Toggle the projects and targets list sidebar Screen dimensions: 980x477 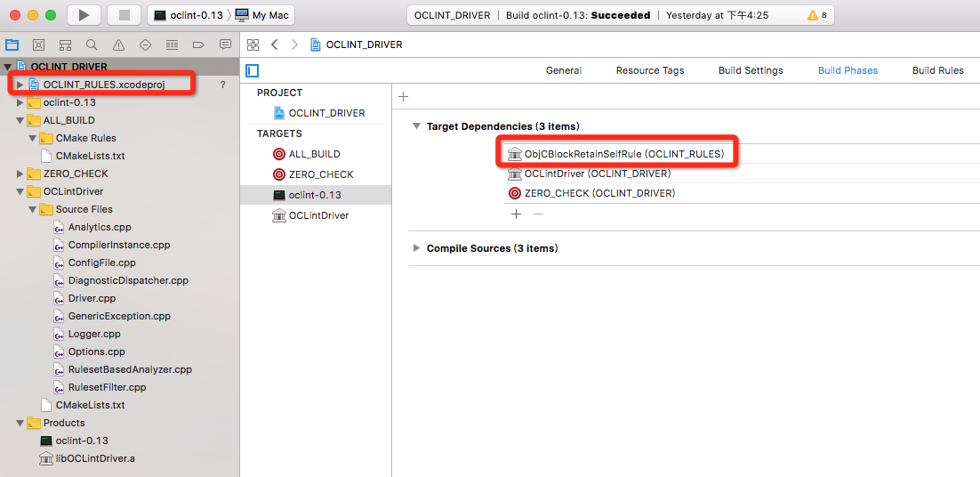252,70
